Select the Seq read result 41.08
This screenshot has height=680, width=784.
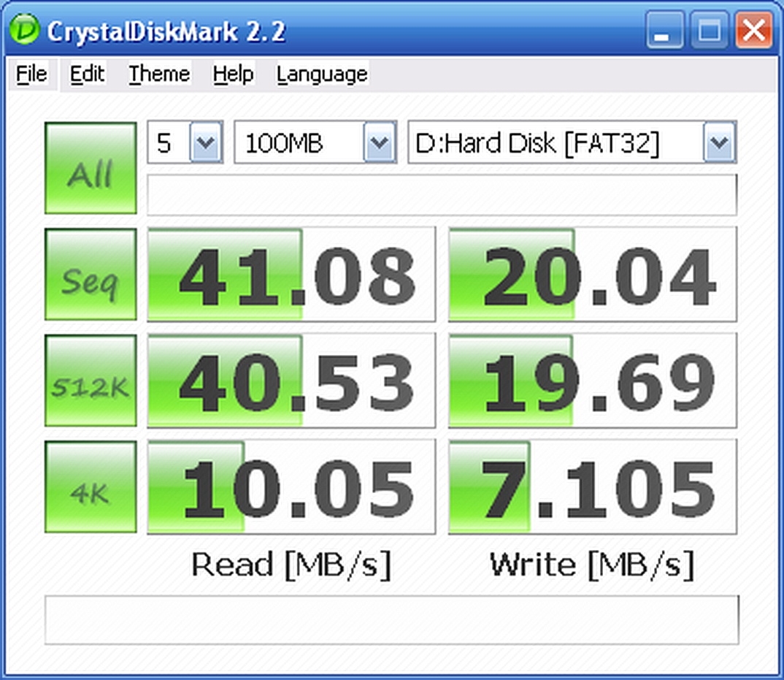pyautogui.click(x=291, y=274)
